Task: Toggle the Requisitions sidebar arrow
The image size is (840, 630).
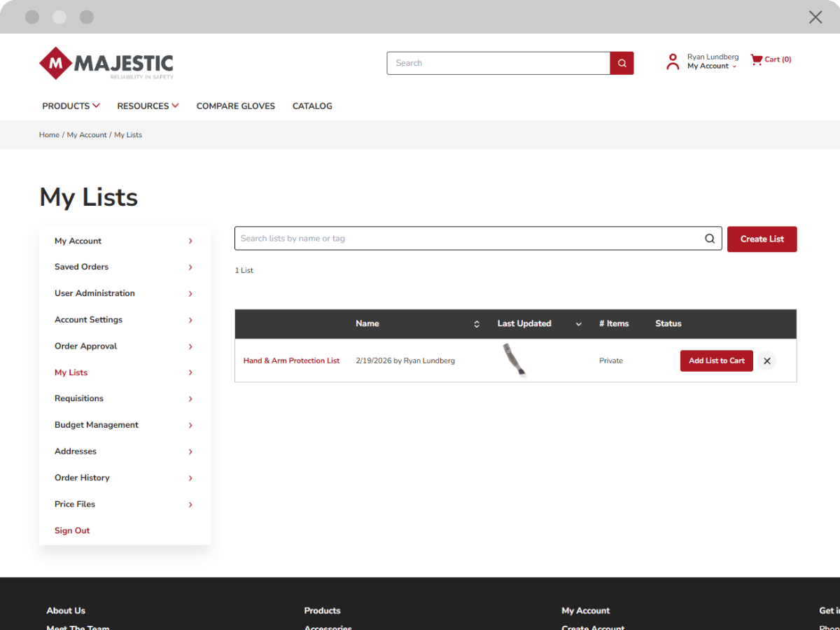Action: (x=190, y=398)
